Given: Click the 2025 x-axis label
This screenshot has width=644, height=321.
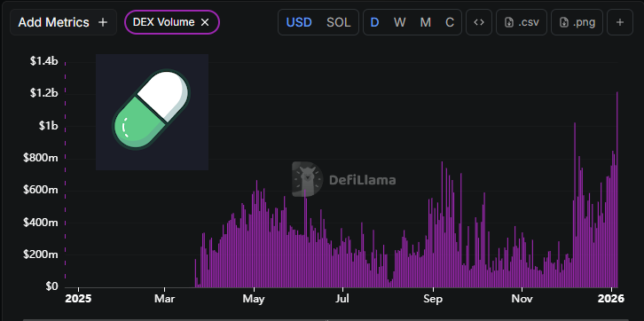Looking at the screenshot, I should [x=78, y=299].
